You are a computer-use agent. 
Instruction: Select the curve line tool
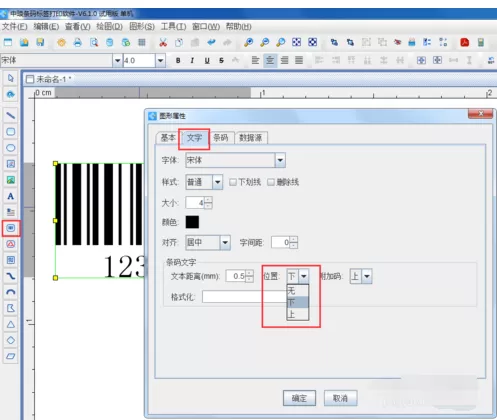(11, 276)
